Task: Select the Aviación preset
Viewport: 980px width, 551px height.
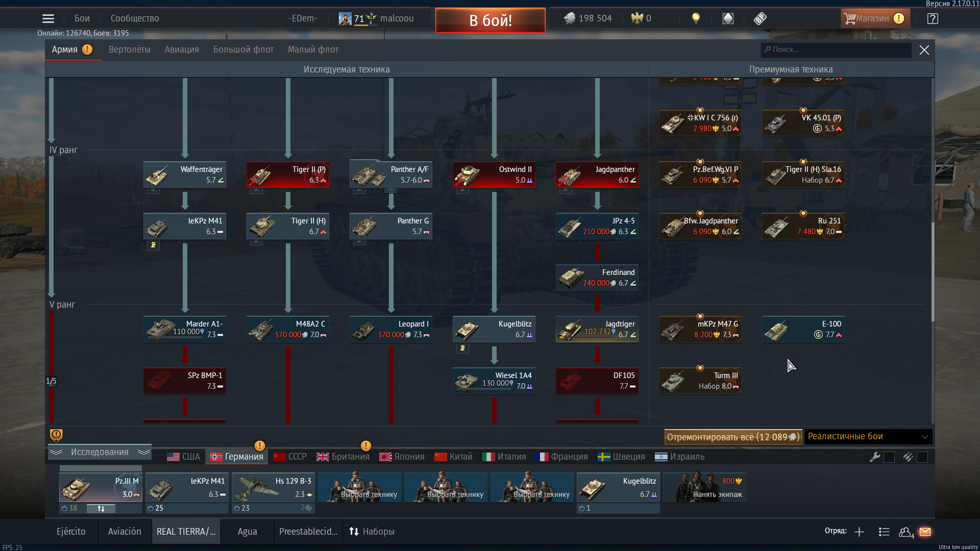Action: point(125,532)
